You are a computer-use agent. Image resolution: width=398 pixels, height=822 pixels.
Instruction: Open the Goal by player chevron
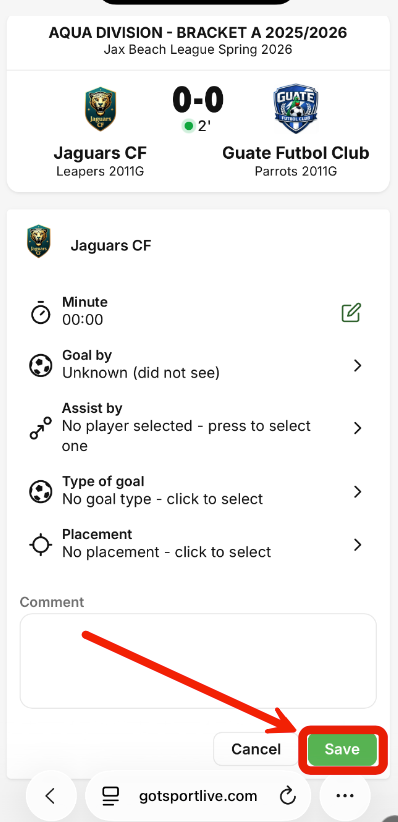358,365
